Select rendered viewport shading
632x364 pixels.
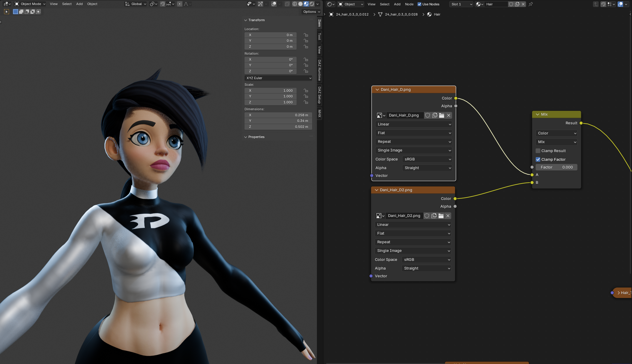312,4
